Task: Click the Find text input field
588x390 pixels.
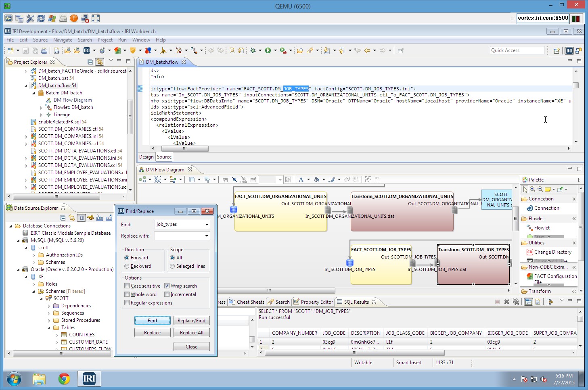Action: pos(179,225)
